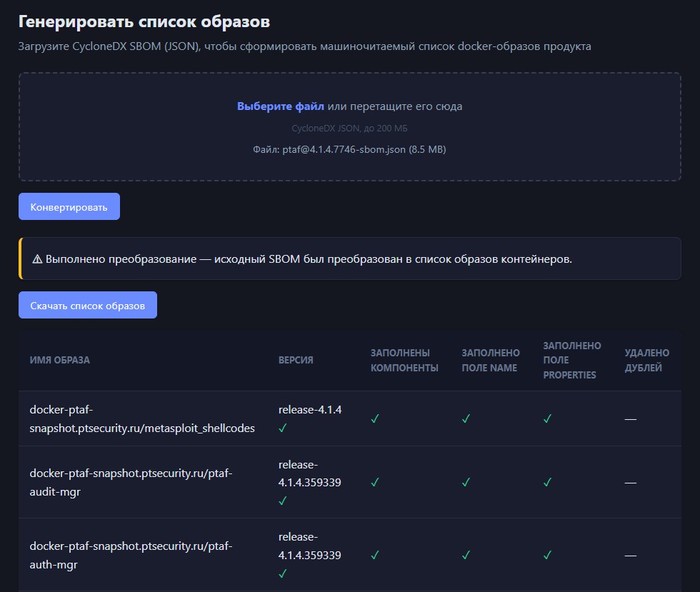
Task: Click the ptaf-auth-mgr version 'release-4.1.4.359339'
Action: [310, 546]
